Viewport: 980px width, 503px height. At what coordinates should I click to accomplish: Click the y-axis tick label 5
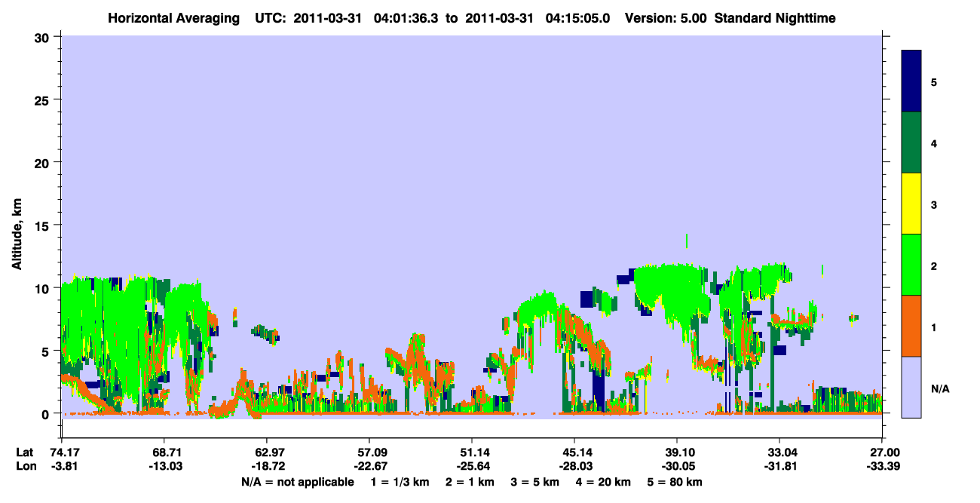coord(47,351)
